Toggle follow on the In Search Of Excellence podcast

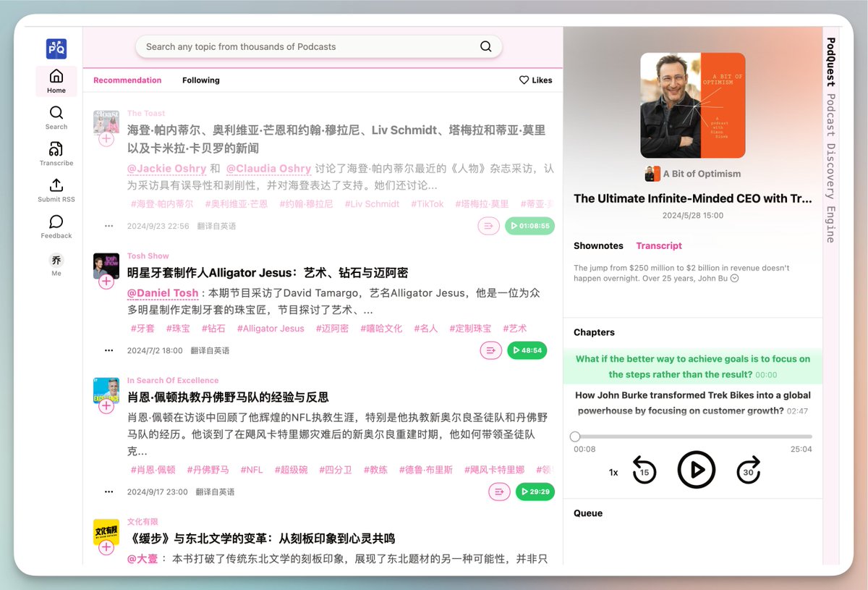[x=106, y=407]
